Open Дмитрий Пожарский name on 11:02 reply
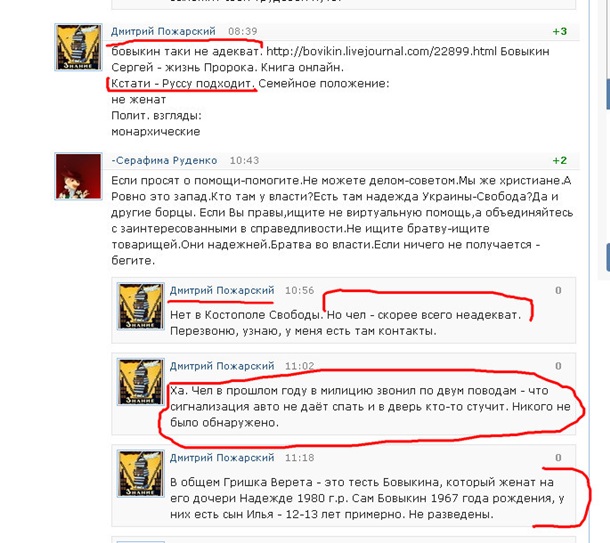The height and width of the screenshot is (543, 610). [222, 366]
